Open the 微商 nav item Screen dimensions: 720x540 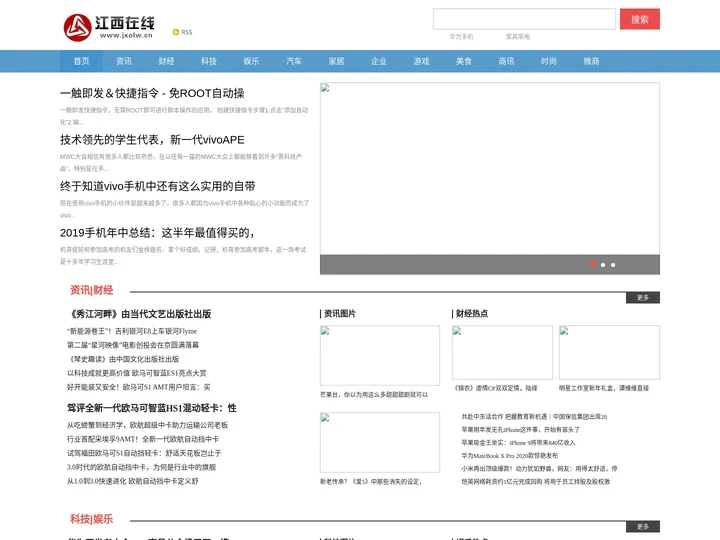[591, 61]
